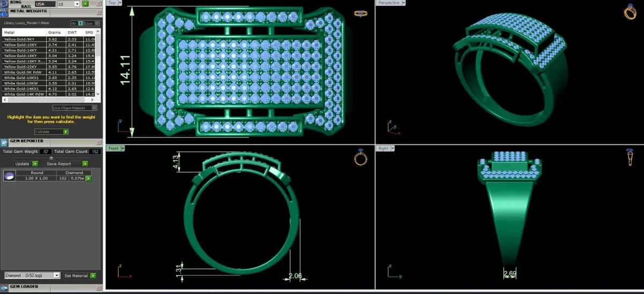Select the White Gold:14KX1 row
This screenshot has width=644, height=294.
click(x=49, y=89)
